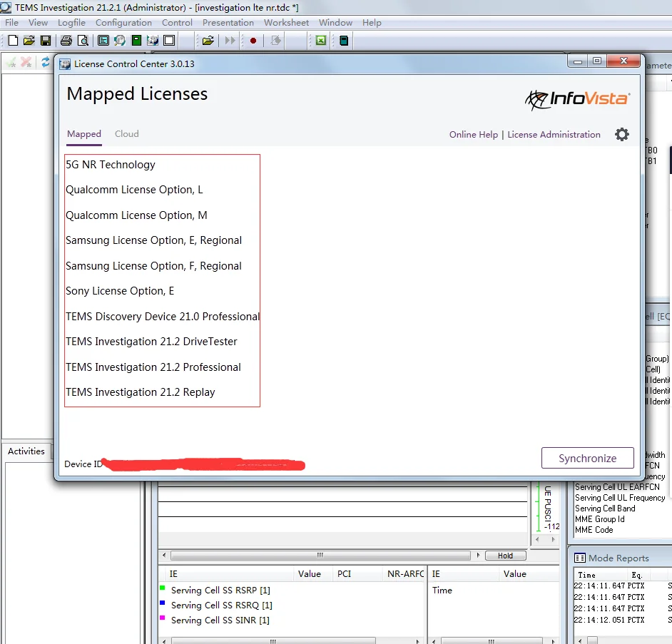Open workspace with the folder toolbar icon
Screen dimensions: 672x644
pyautogui.click(x=29, y=41)
